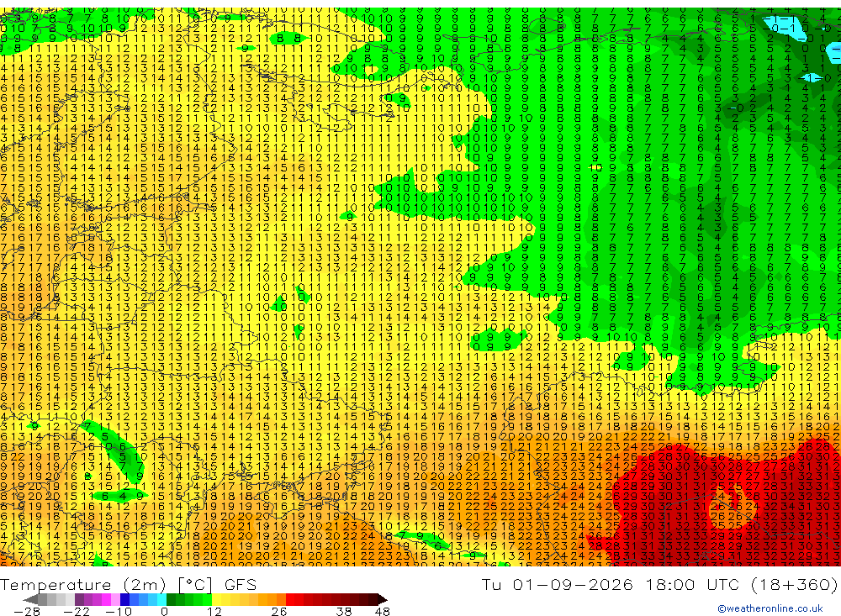Pick the bright red swatch in the legend
The width and height of the screenshot is (841, 616).
(x=290, y=599)
